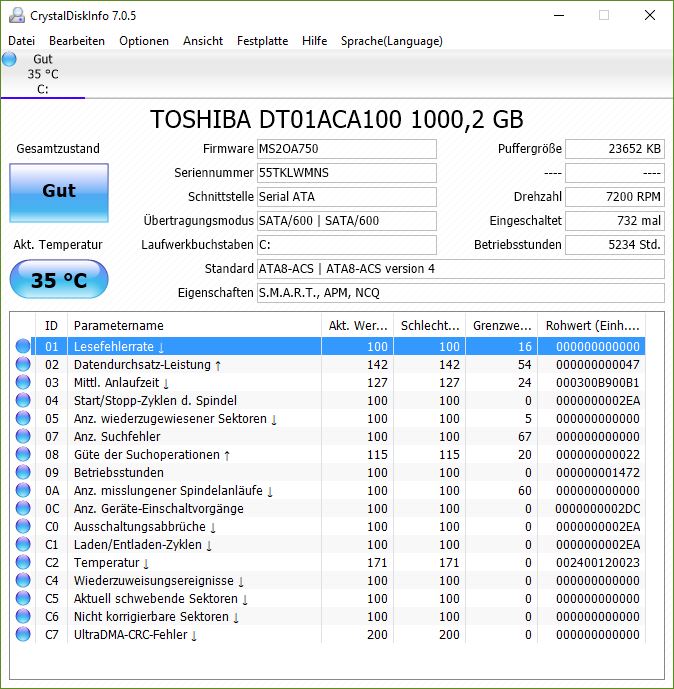Screen dimensions: 674x689
Task: Click the Firmware field MS2OA750
Action: (x=347, y=149)
